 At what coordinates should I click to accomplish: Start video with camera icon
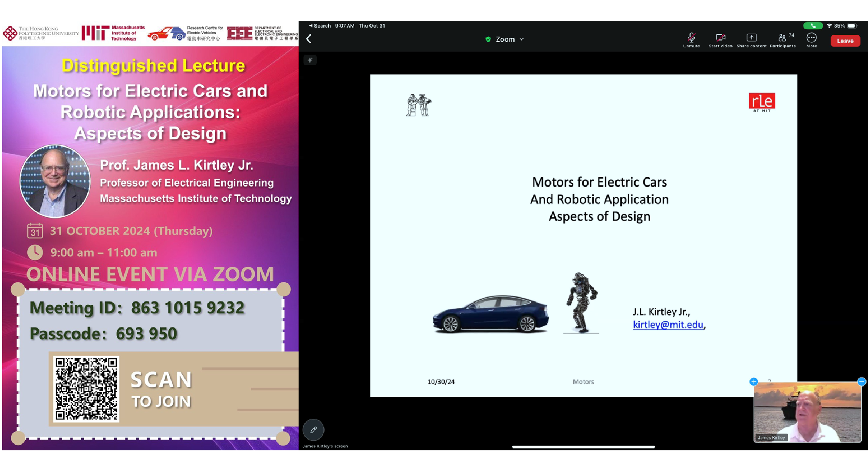[720, 40]
